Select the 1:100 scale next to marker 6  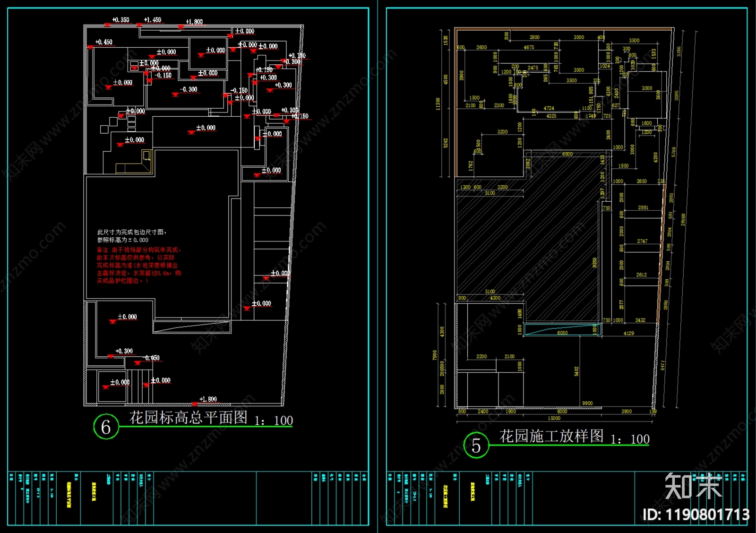coord(274,421)
